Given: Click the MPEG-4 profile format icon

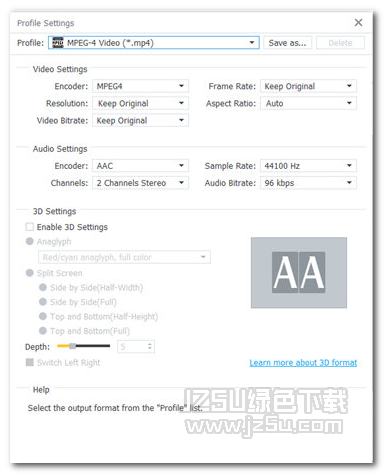Looking at the screenshot, I should 58,43.
